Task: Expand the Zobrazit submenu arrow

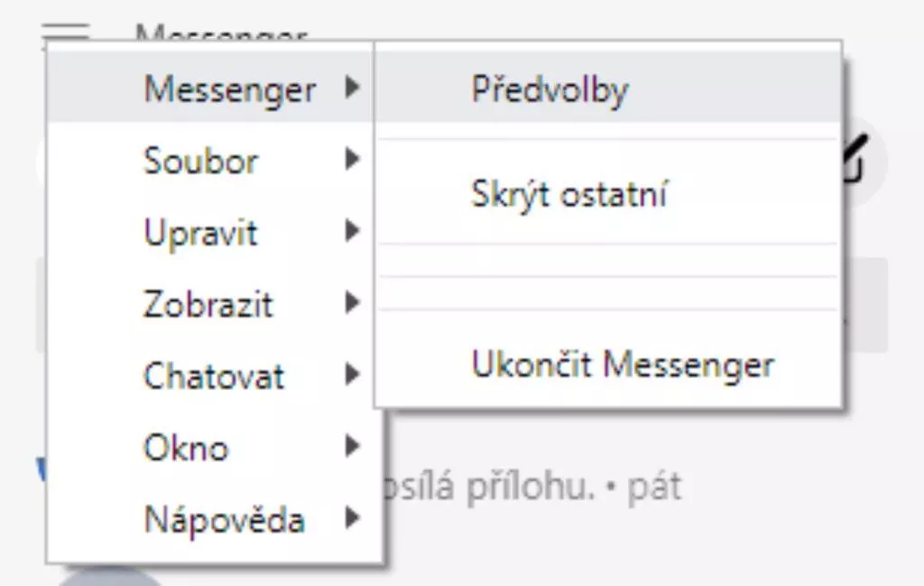Action: [352, 302]
